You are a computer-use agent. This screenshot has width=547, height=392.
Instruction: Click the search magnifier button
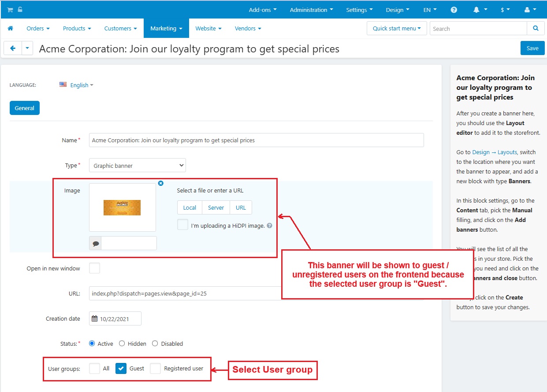pyautogui.click(x=536, y=28)
